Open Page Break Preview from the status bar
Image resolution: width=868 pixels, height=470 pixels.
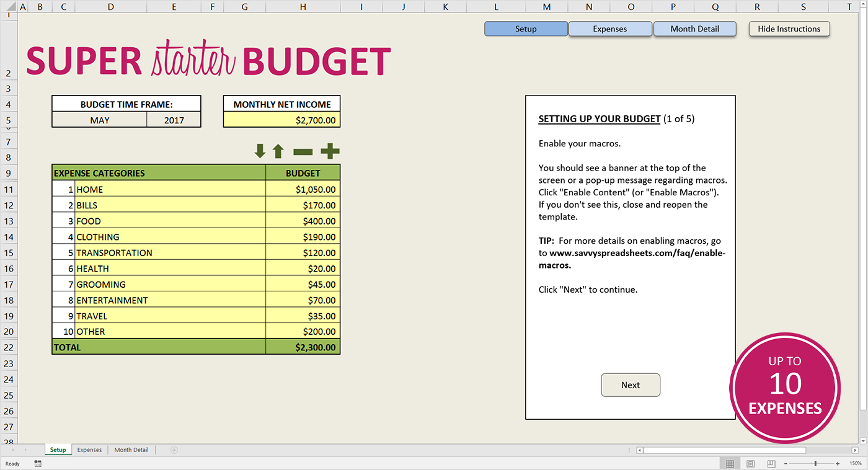coord(771,463)
